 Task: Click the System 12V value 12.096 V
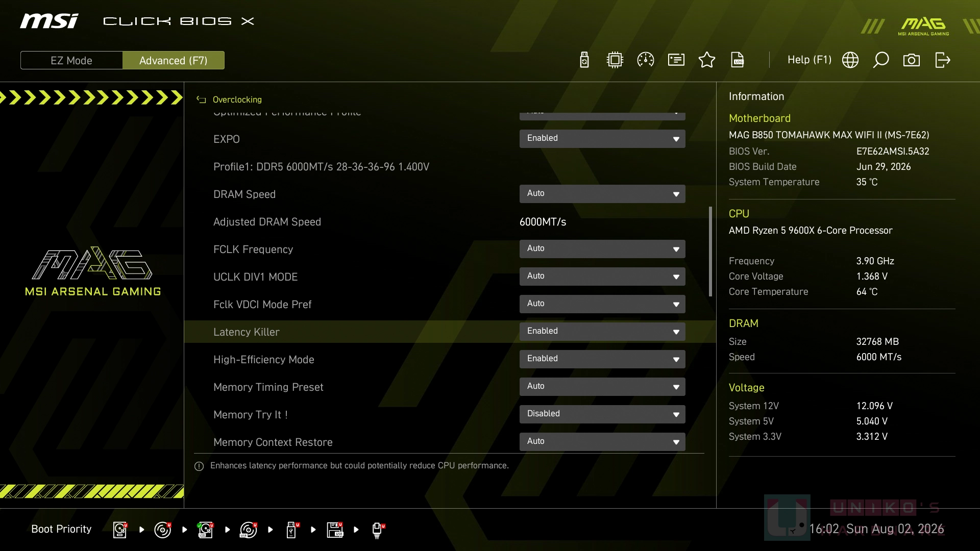pyautogui.click(x=874, y=406)
